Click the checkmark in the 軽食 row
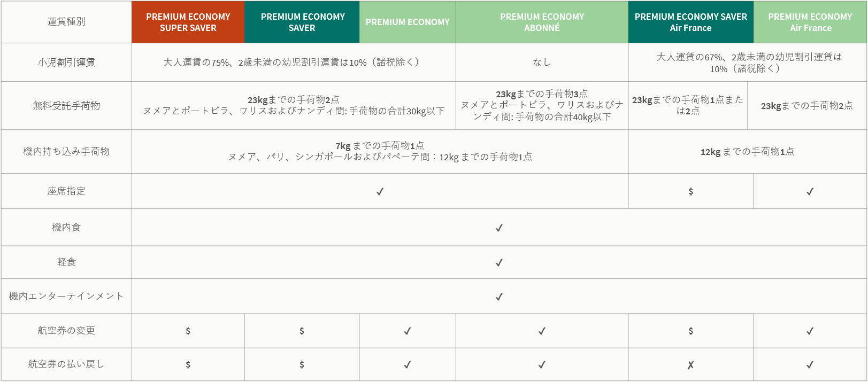 (x=499, y=262)
